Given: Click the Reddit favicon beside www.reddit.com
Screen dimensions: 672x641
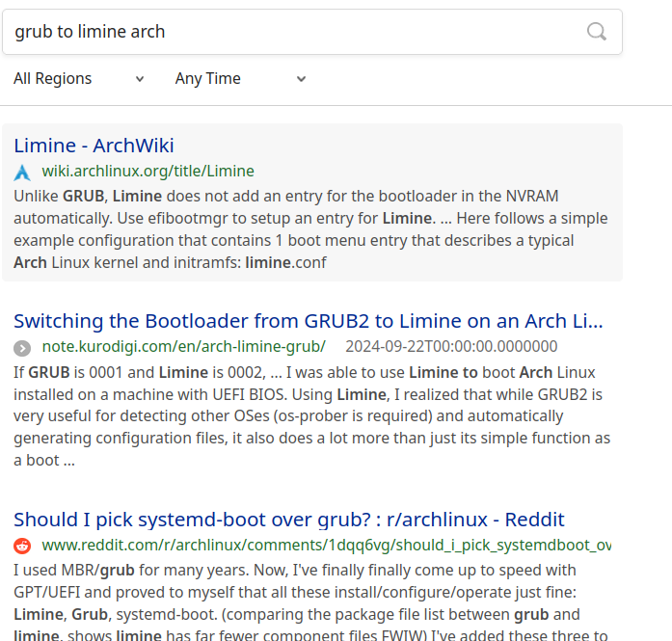Looking at the screenshot, I should tap(22, 546).
